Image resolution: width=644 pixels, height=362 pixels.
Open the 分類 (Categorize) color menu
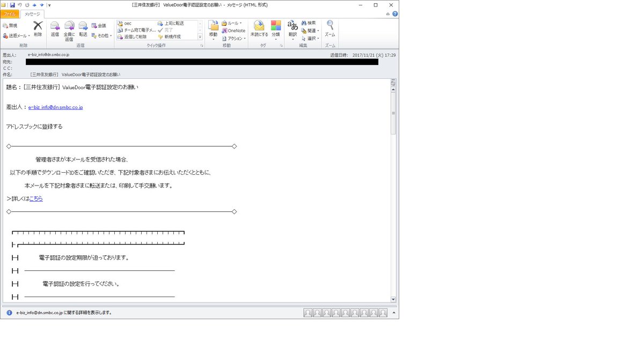(x=276, y=29)
